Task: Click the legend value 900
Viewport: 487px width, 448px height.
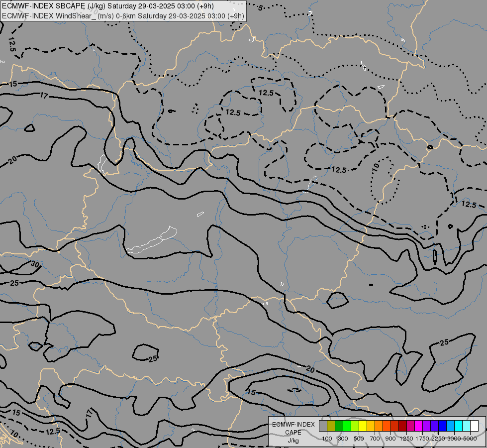Action: pyautogui.click(x=390, y=439)
